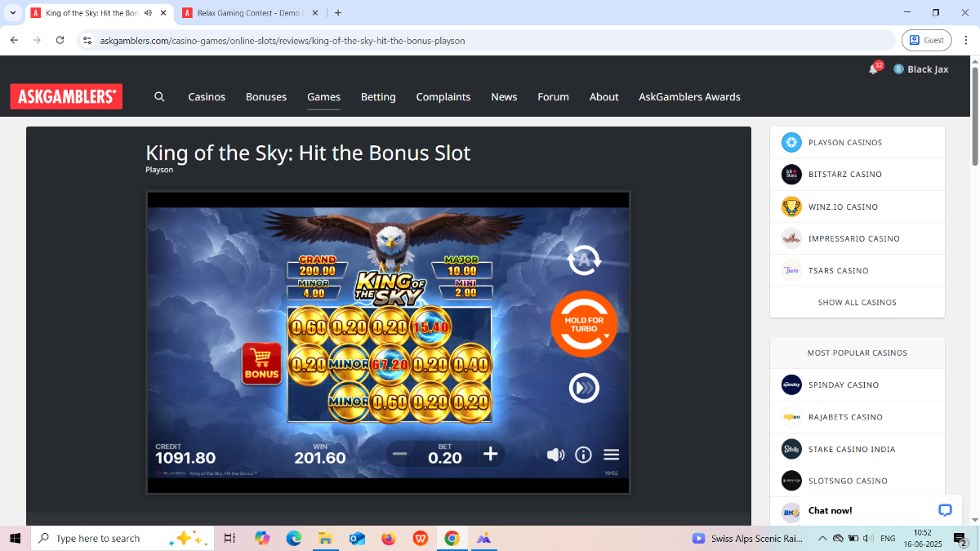980x551 pixels.
Task: Go back in browser history
Action: (14, 40)
